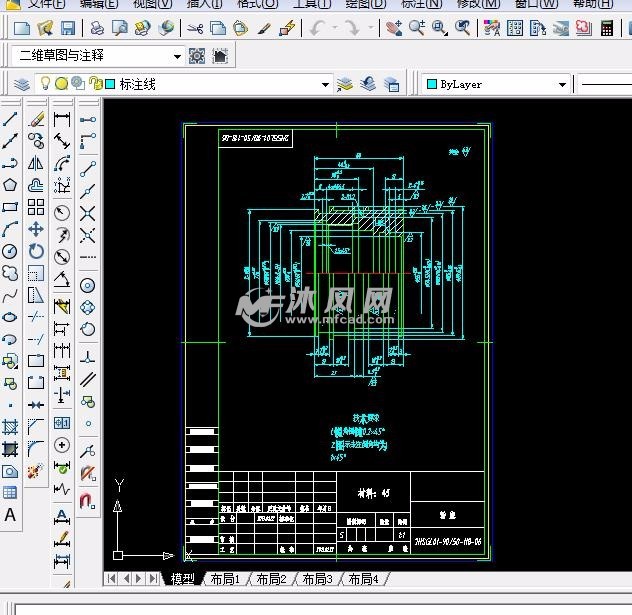The image size is (632, 615).
Task: Open the layer dropdown showing 标注线
Action: click(325, 85)
